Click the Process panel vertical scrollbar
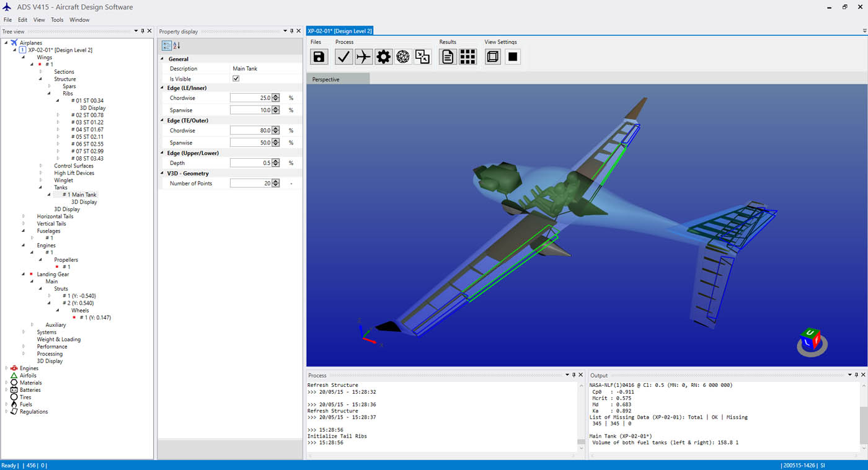This screenshot has width=868, height=470. coord(581,417)
